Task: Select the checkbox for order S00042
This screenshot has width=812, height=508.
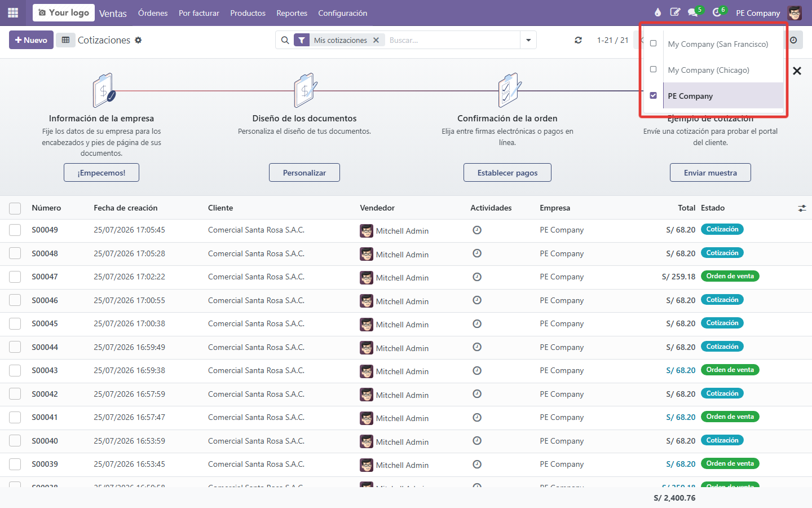Action: point(15,394)
